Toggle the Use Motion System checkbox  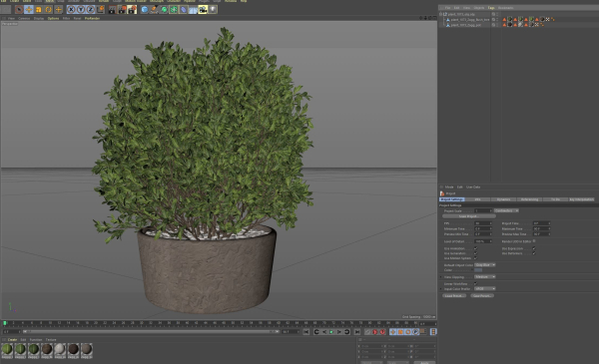475,258
